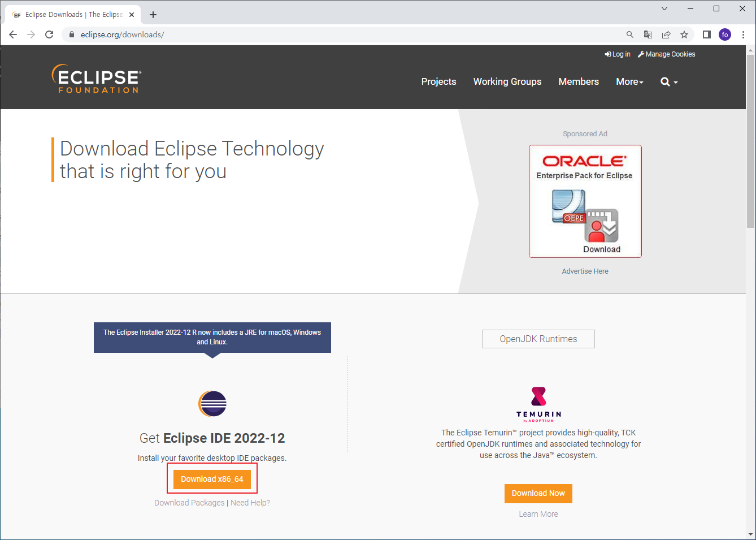Open the 'fo' profile avatar

pyautogui.click(x=725, y=34)
